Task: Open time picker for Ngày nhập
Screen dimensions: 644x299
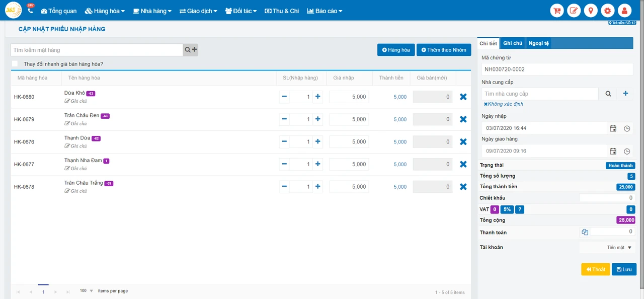Action: pyautogui.click(x=627, y=128)
